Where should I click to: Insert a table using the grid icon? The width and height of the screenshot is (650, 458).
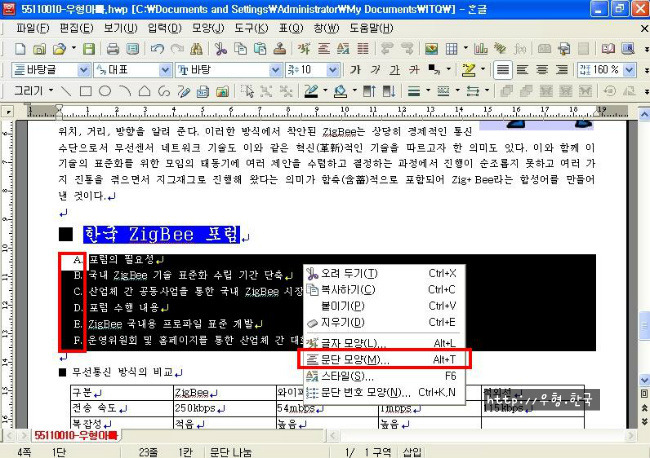(451, 49)
